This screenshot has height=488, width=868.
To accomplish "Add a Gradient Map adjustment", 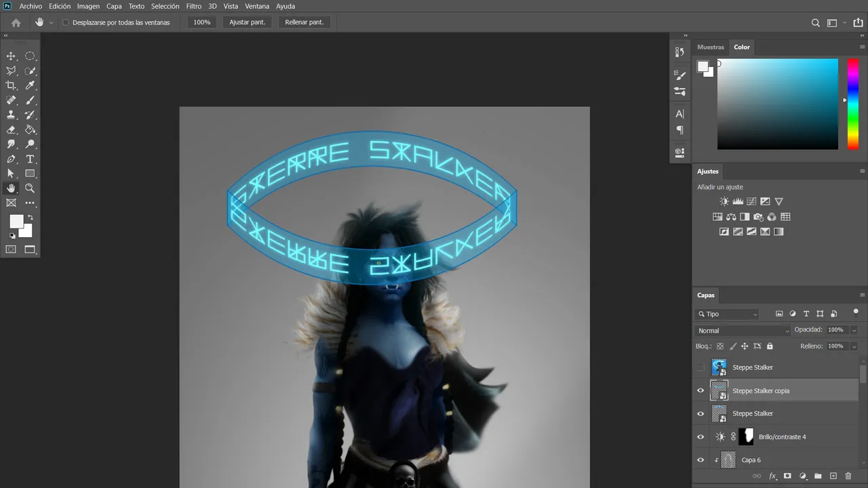I will pyautogui.click(x=778, y=232).
